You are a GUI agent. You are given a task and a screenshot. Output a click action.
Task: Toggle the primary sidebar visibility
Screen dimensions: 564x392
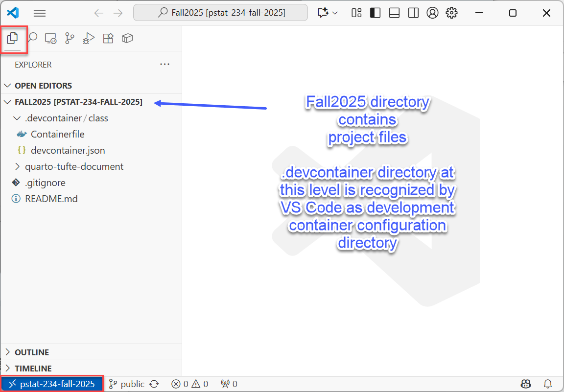tap(375, 13)
